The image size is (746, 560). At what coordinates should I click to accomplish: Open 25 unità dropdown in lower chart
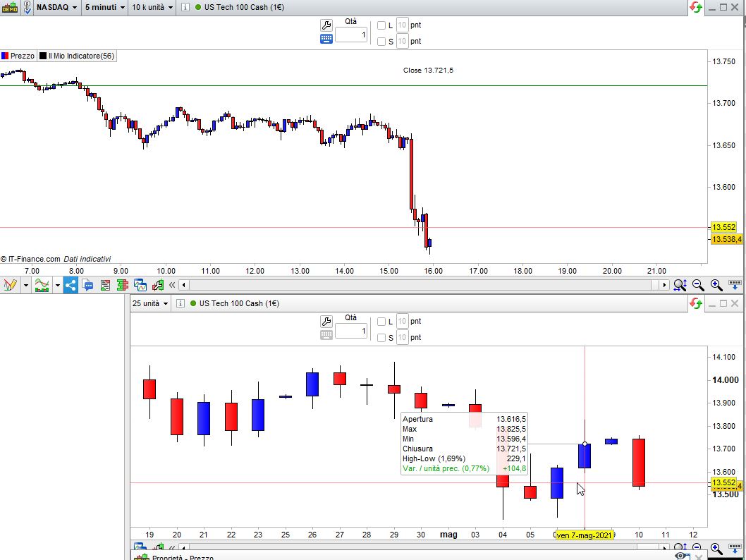coord(150,303)
